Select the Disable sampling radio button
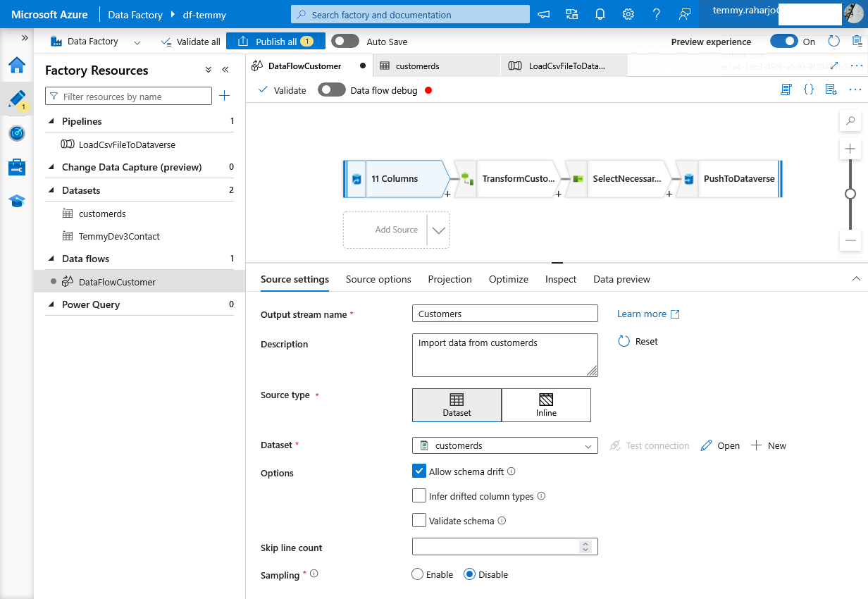The height and width of the screenshot is (599, 868). [x=469, y=574]
